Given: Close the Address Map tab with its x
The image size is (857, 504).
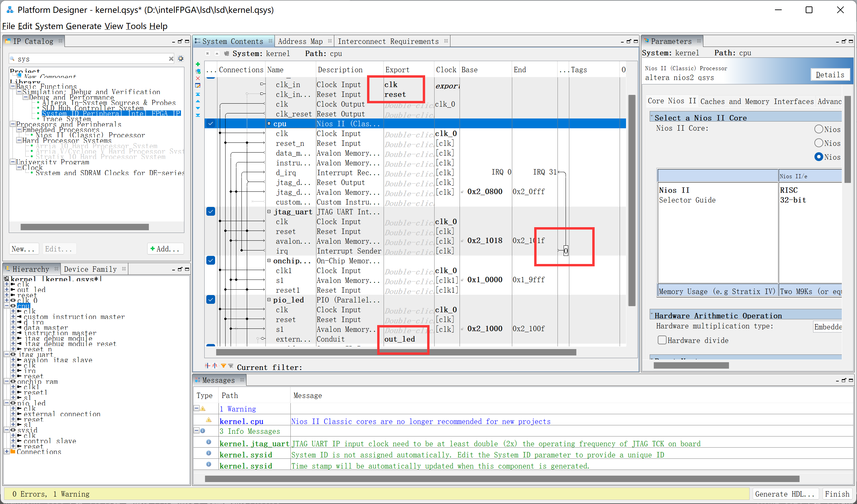Looking at the screenshot, I should pyautogui.click(x=330, y=41).
